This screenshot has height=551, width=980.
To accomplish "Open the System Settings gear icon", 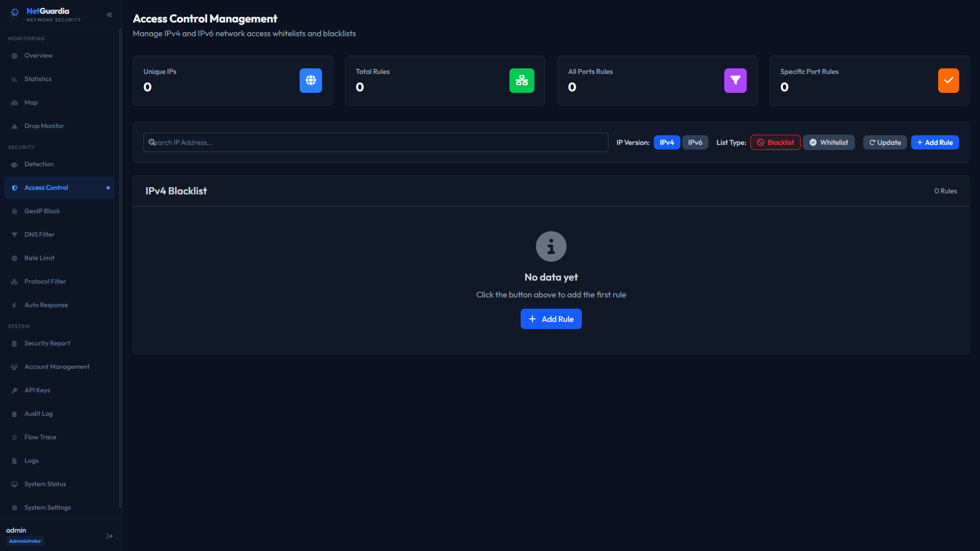I will [x=14, y=508].
